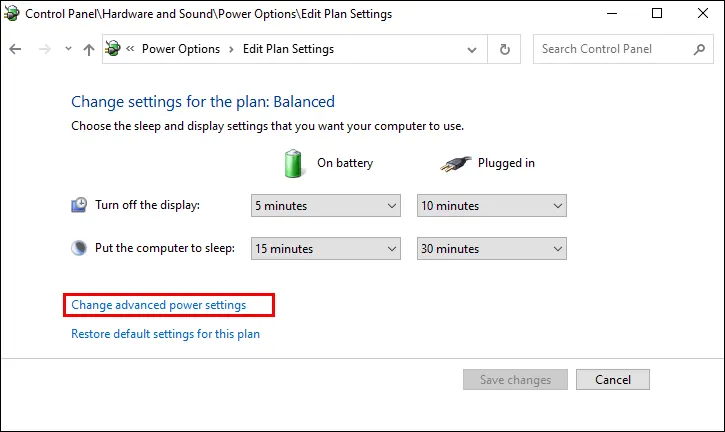Click the search magnifier icon
Image resolution: width=725 pixels, height=432 pixels.
[x=699, y=49]
